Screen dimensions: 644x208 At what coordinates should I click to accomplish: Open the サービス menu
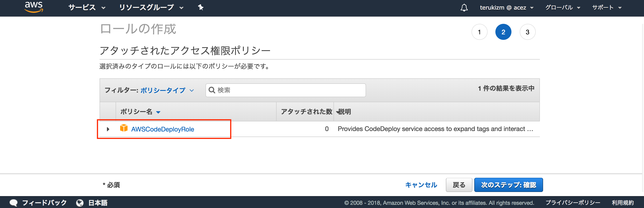[x=87, y=8]
